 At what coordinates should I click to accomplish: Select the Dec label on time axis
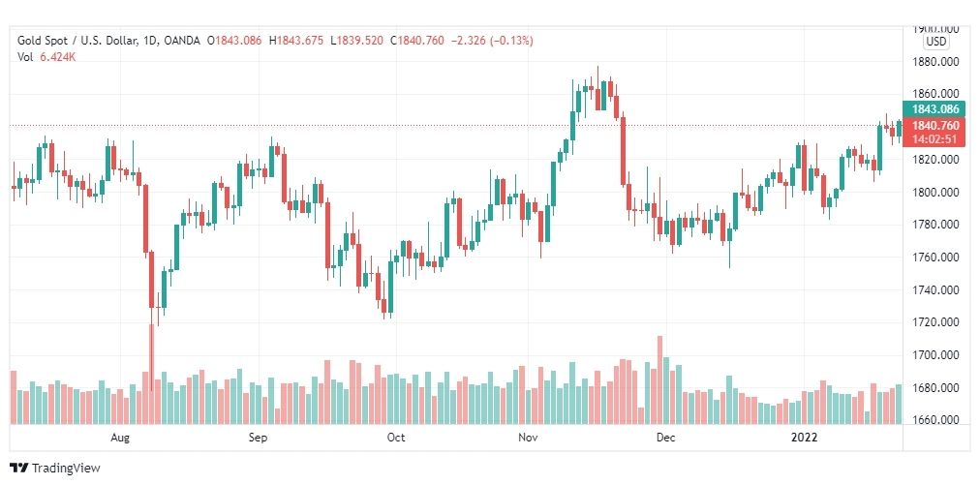[x=665, y=438]
